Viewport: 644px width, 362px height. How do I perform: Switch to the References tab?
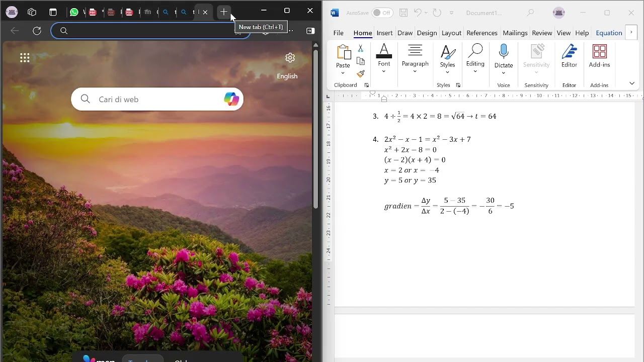pyautogui.click(x=482, y=33)
